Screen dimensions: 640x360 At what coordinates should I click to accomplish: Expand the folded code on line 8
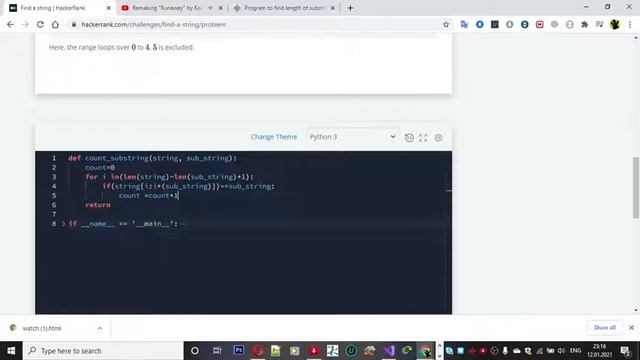click(x=64, y=224)
